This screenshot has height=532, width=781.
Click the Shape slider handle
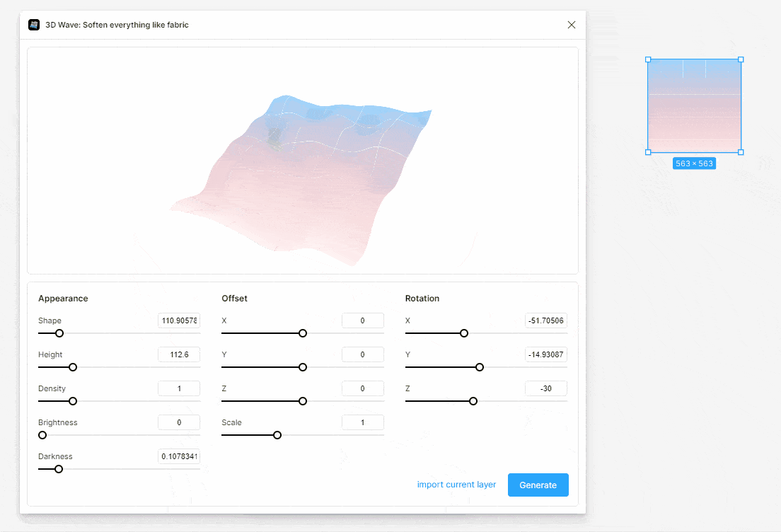[x=59, y=333]
